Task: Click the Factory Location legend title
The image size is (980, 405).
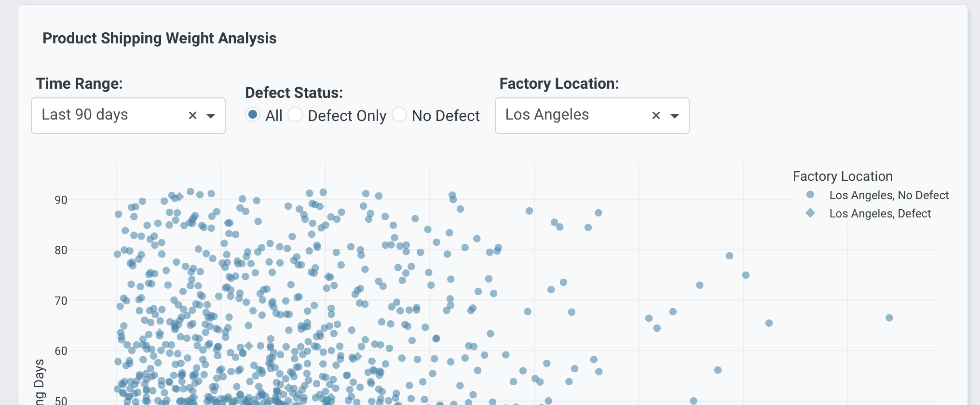Action: (x=843, y=176)
